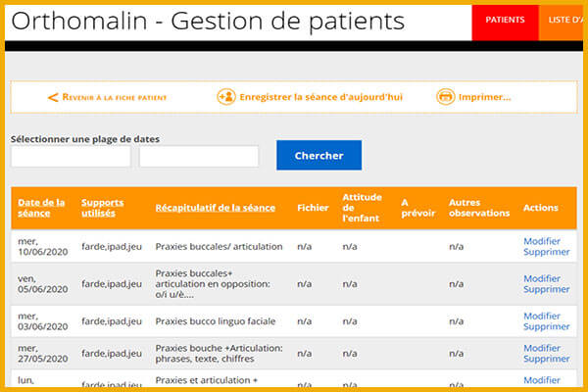Viewport: 588px width, 392px height.
Task: Click Revenir à la fiche patient link
Action: (x=115, y=98)
